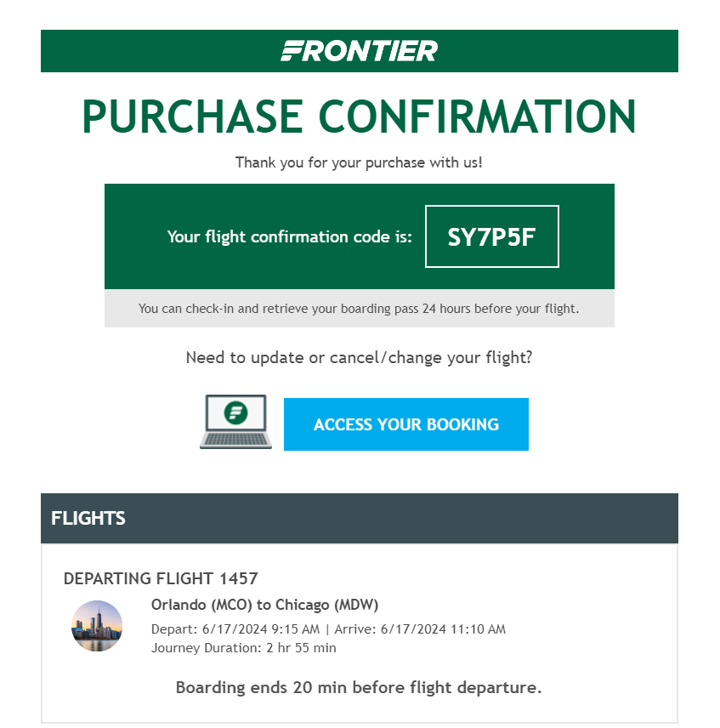Click the green Frontier header banner
This screenshot has width=720, height=728.
tap(359, 51)
